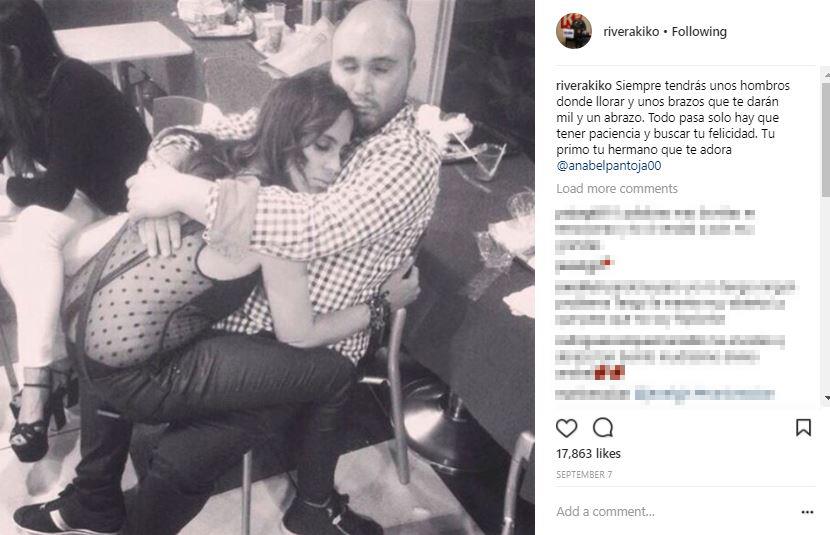Viewport: 830px width, 535px height.
Task: Click the comments scrollbar thumb
Action: (826, 139)
